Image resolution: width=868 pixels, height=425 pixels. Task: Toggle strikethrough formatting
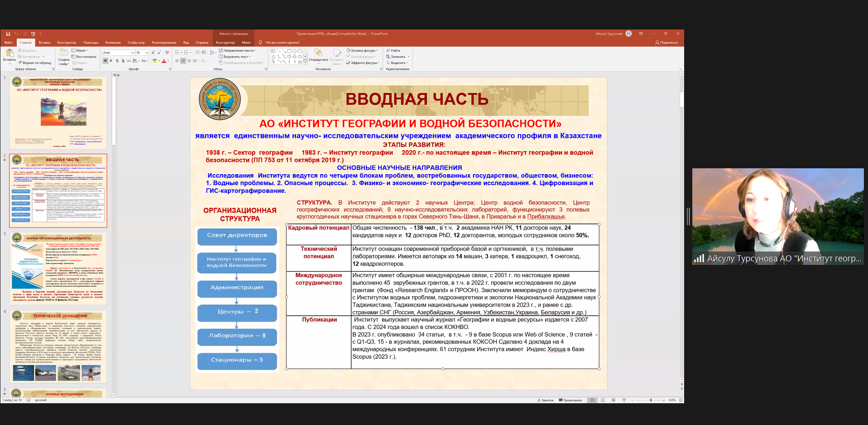click(x=129, y=61)
